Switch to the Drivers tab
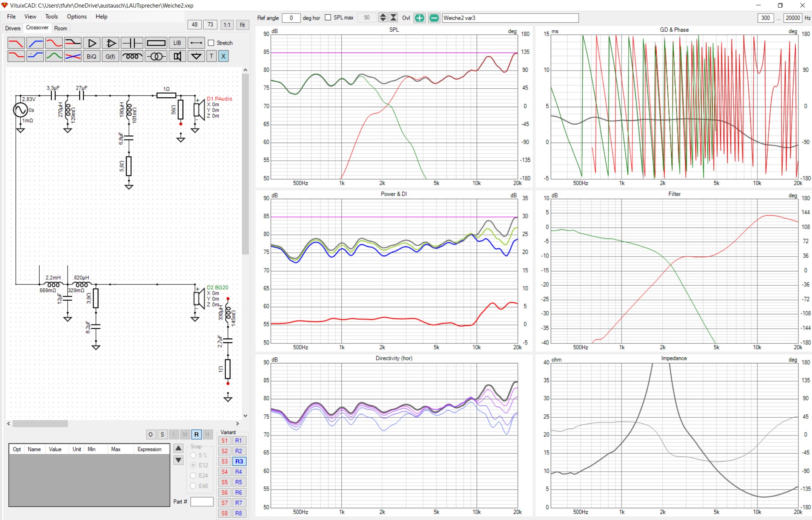Screen dimensions: 812x520 point(13,28)
